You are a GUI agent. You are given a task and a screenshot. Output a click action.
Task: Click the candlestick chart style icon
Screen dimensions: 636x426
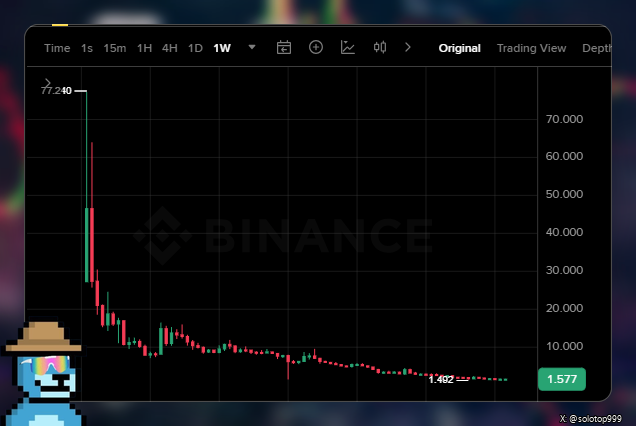click(x=380, y=47)
